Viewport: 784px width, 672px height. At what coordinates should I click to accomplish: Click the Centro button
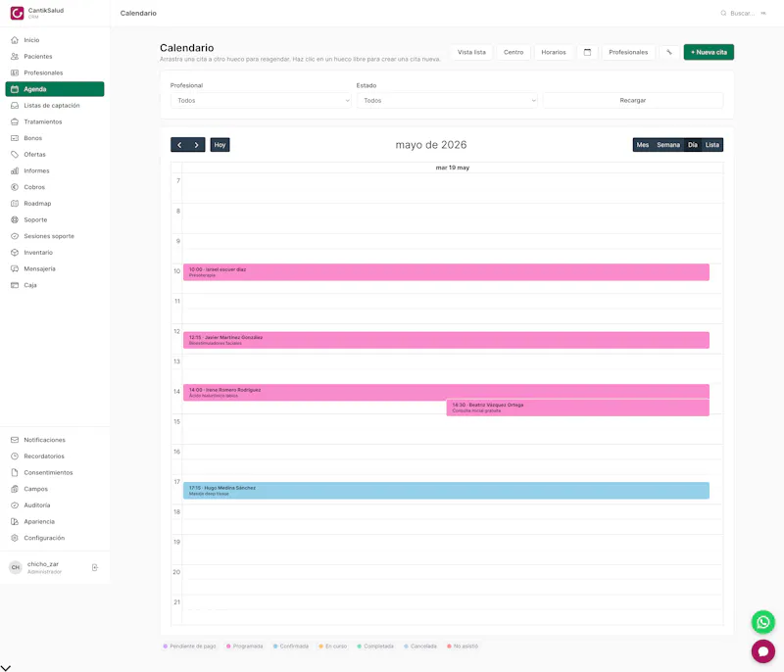pyautogui.click(x=514, y=52)
